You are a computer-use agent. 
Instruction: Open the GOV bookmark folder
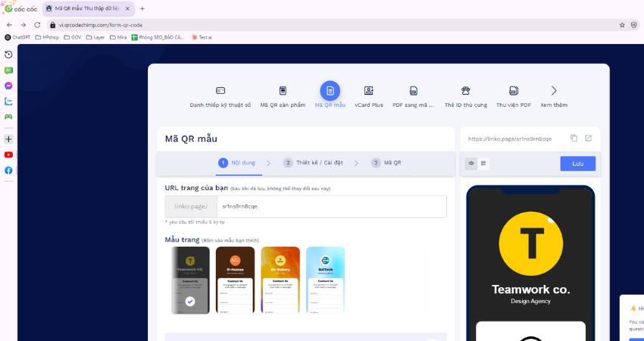tap(72, 37)
